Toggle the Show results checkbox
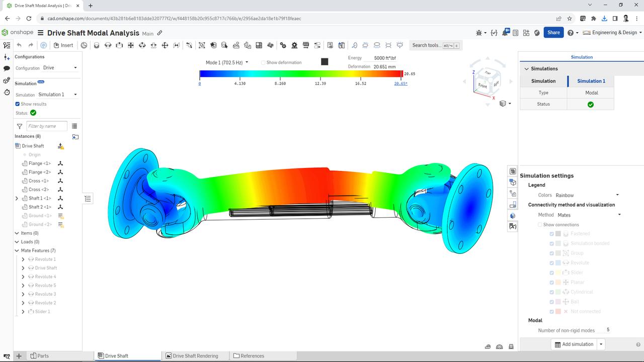The image size is (644, 362). point(17,104)
